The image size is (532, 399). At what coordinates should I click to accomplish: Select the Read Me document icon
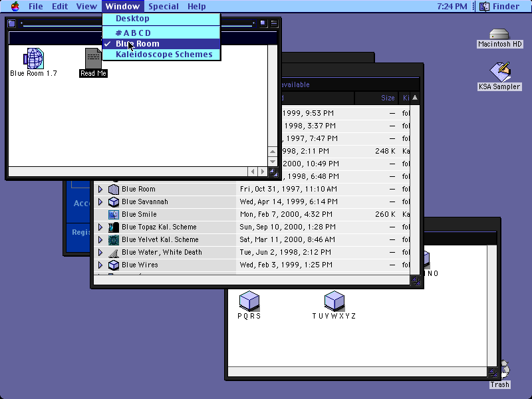(x=93, y=59)
